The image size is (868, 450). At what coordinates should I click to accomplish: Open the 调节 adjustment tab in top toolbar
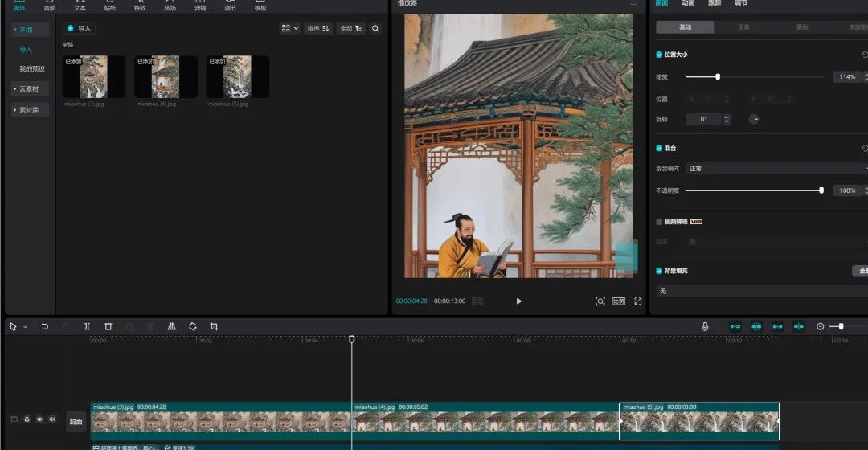231,6
